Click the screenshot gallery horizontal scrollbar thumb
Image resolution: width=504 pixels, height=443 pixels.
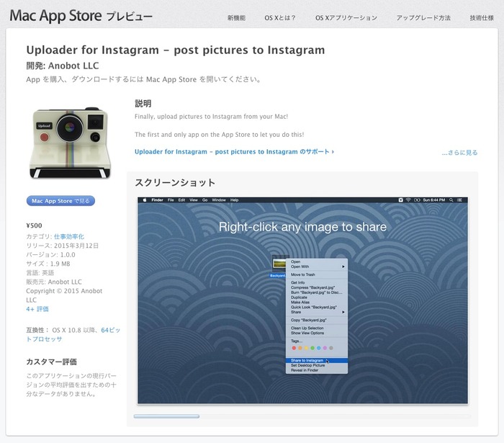(166, 416)
